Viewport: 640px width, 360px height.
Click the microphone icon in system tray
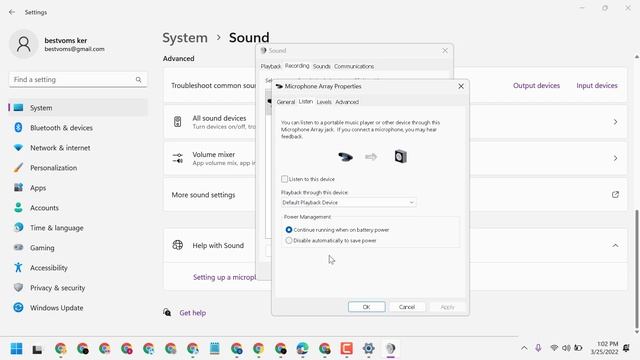coord(538,348)
